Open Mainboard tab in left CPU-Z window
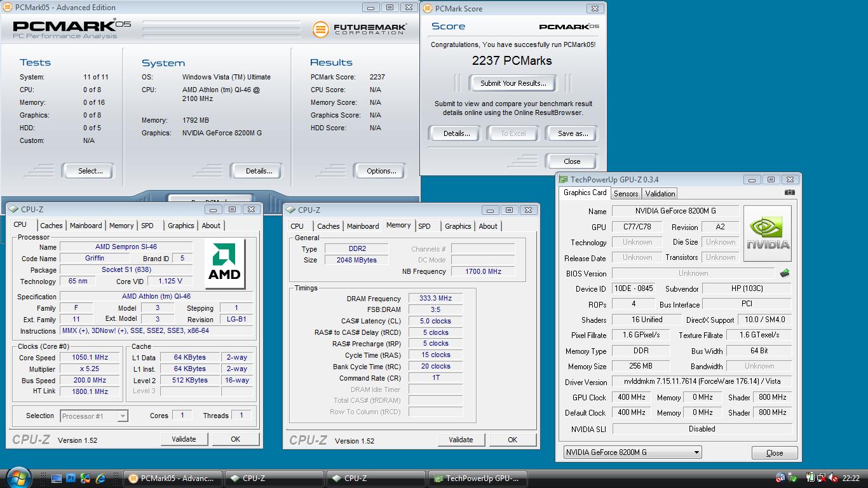Screen dimensions: 868x488 [x=86, y=226]
